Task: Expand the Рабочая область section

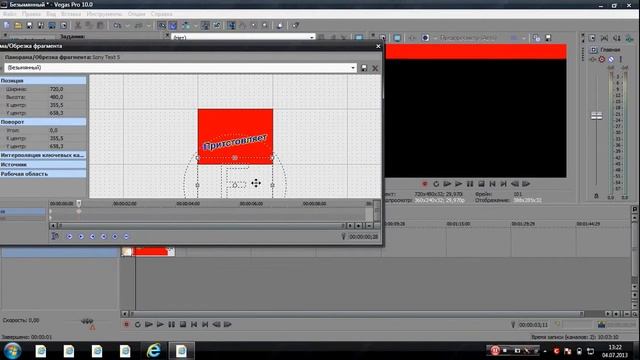Action: (43, 174)
